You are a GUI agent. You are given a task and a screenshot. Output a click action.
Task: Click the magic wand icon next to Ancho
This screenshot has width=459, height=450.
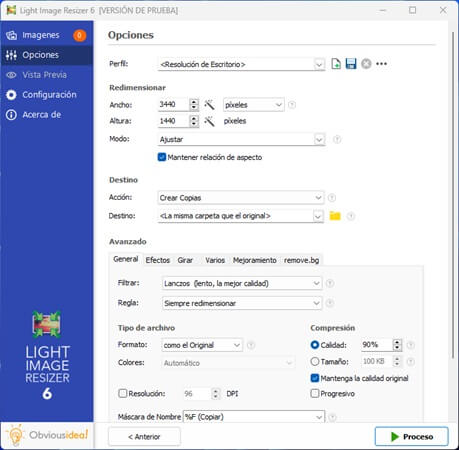click(x=209, y=105)
